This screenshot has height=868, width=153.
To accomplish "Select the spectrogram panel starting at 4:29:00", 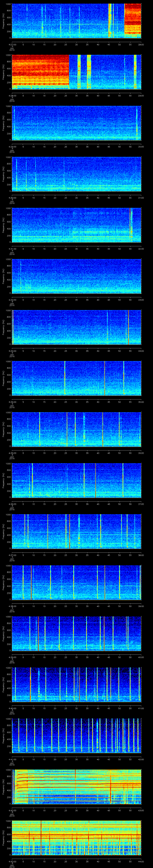I will [76, 123].
